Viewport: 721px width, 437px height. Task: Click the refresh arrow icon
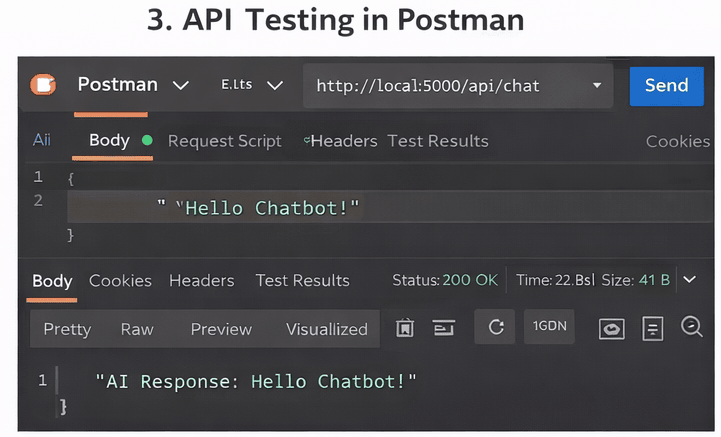pos(495,327)
